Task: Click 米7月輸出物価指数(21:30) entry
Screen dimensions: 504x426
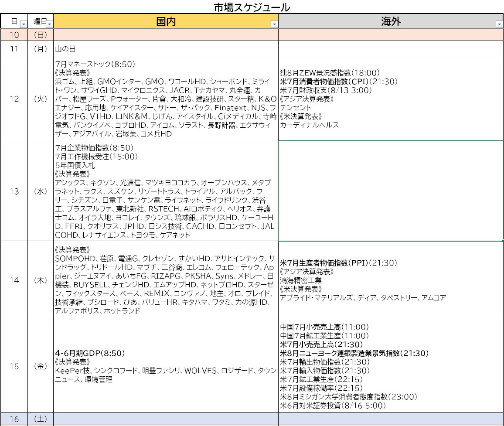Action: 325,362
